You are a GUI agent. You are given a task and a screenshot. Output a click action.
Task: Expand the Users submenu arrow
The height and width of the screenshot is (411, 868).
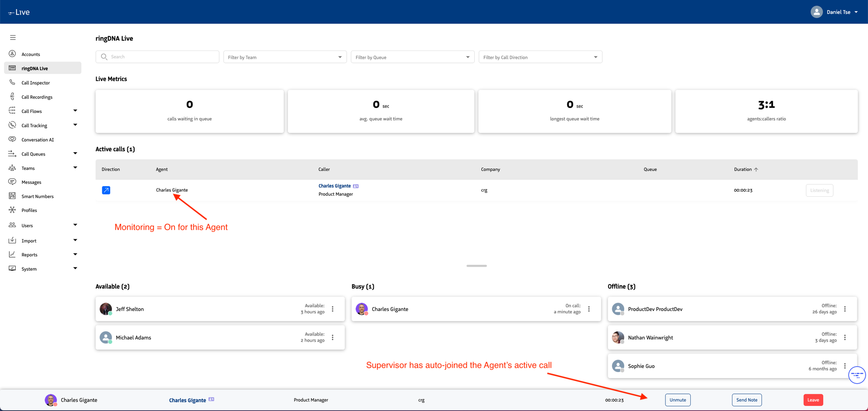coord(75,225)
